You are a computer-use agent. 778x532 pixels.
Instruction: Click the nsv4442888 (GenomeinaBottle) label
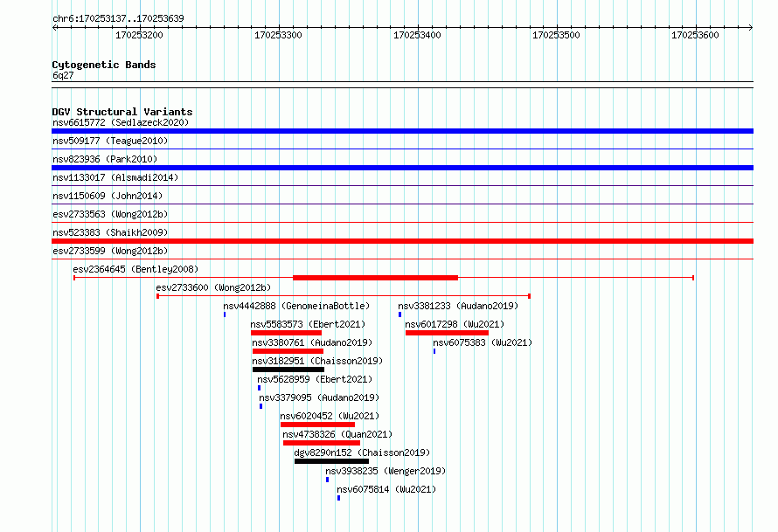(x=296, y=306)
